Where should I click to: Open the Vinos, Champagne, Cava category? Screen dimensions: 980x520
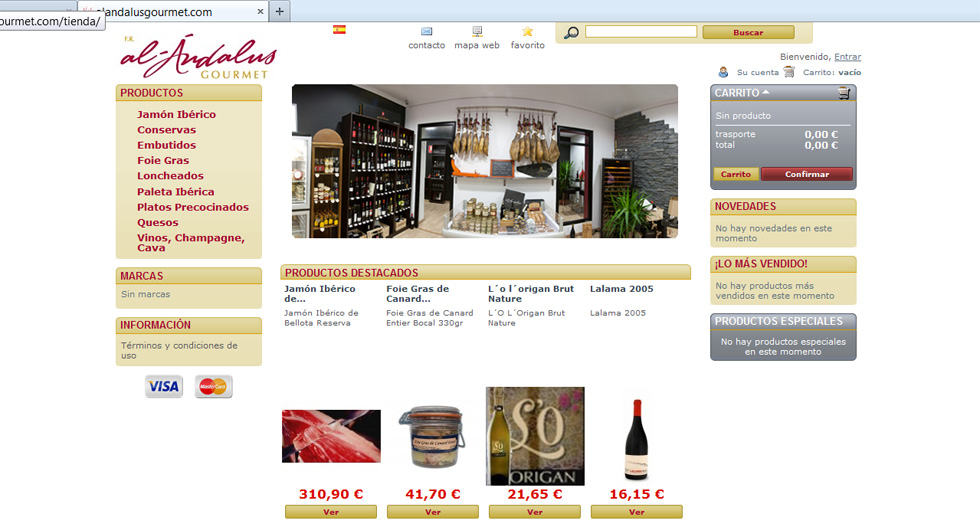pyautogui.click(x=191, y=242)
